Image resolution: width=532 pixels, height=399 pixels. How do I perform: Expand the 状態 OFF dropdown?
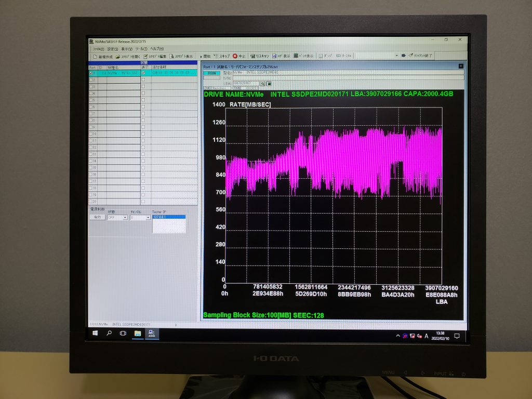point(125,218)
